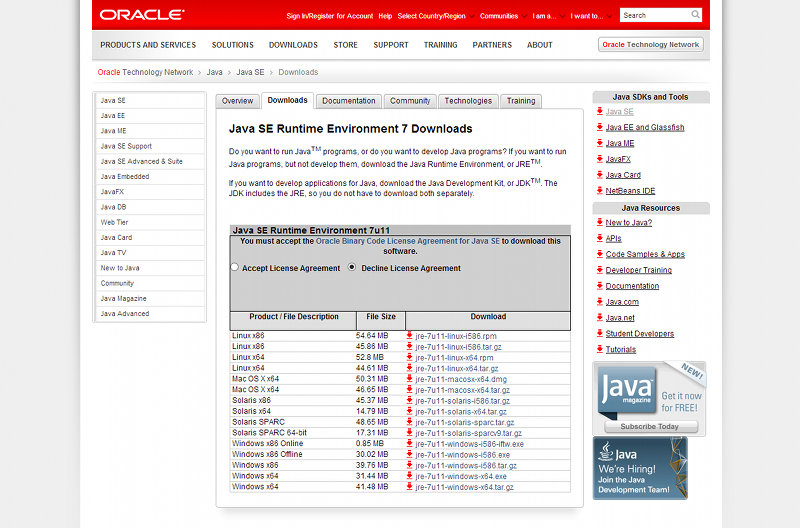
Task: Click arrow icon beside Developer Training
Action: [599, 269]
